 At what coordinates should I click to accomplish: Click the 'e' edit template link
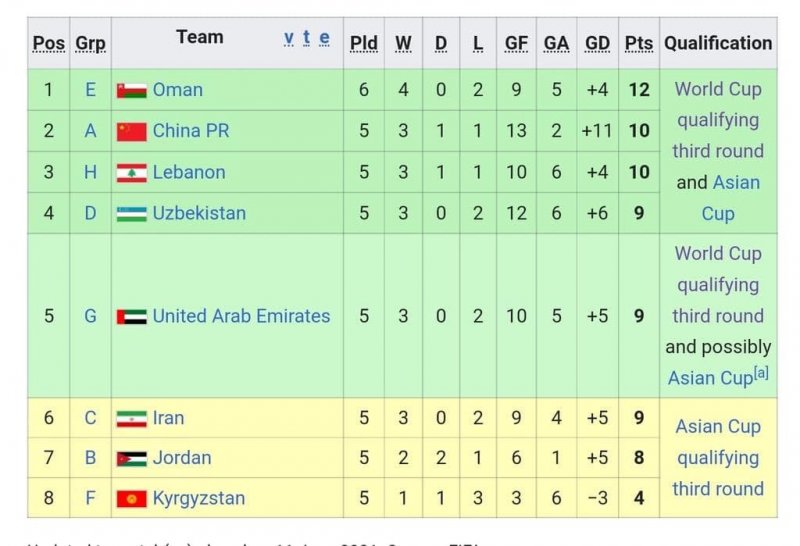pos(324,38)
